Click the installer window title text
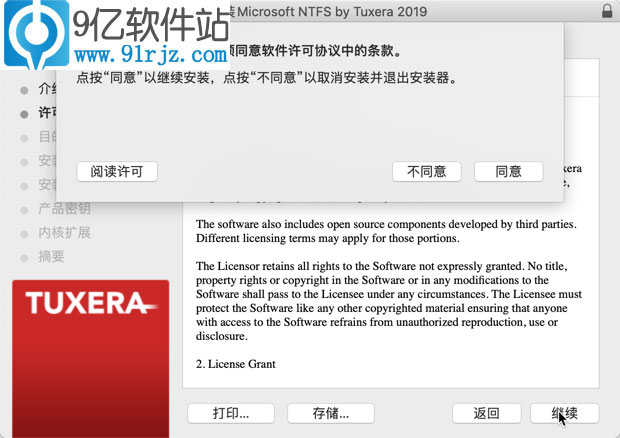This screenshot has height=438, width=620. tap(329, 11)
